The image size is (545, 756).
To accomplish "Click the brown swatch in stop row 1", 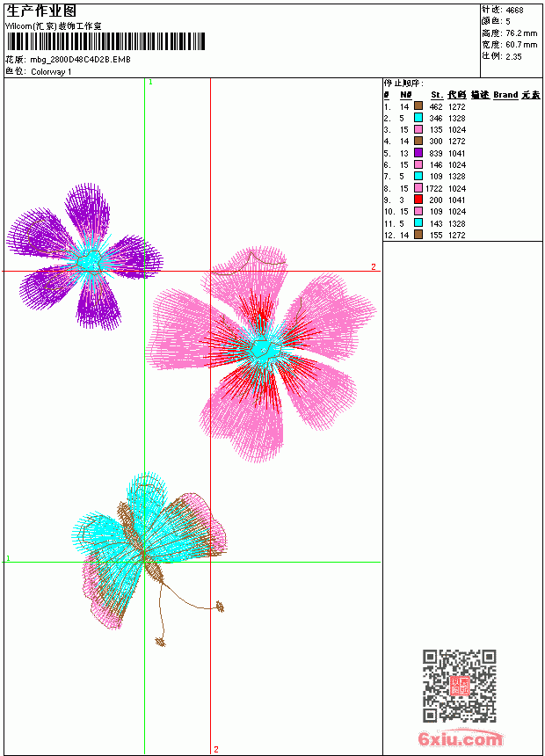I will pos(418,106).
